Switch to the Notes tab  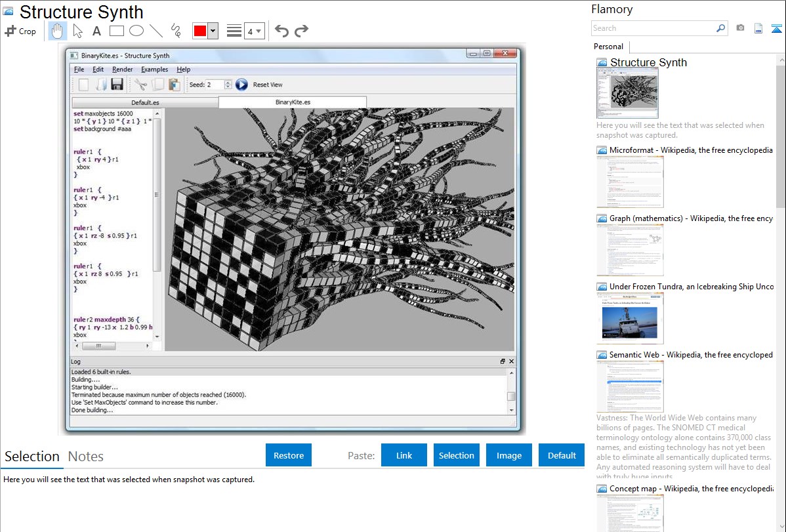(86, 457)
